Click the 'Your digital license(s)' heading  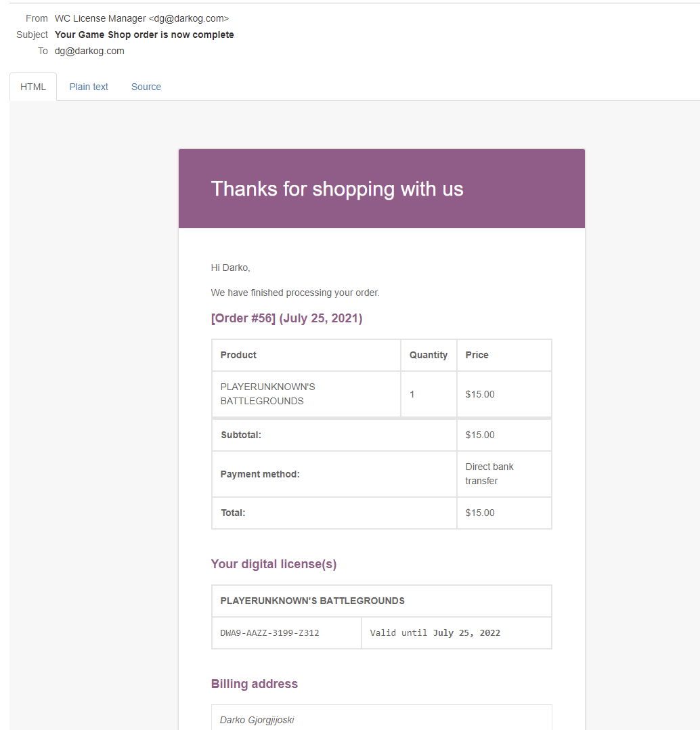(x=274, y=564)
